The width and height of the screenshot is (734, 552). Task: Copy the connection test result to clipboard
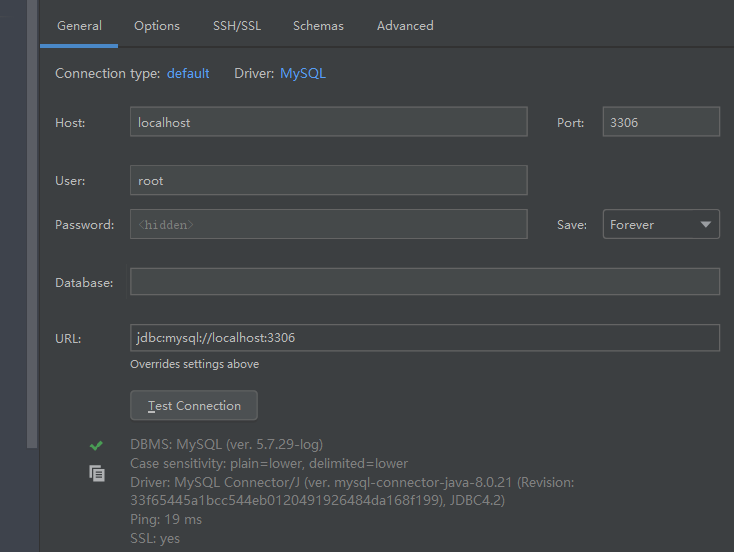click(x=96, y=473)
